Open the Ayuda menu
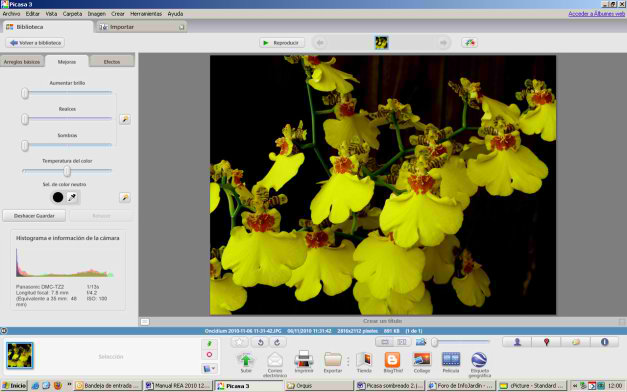 click(x=175, y=14)
